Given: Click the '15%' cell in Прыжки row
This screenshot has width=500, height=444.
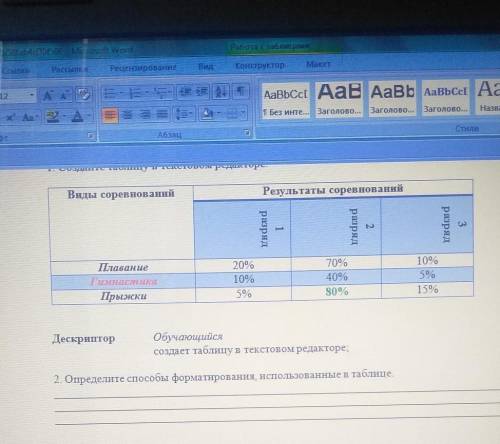Looking at the screenshot, I should coord(428,289).
